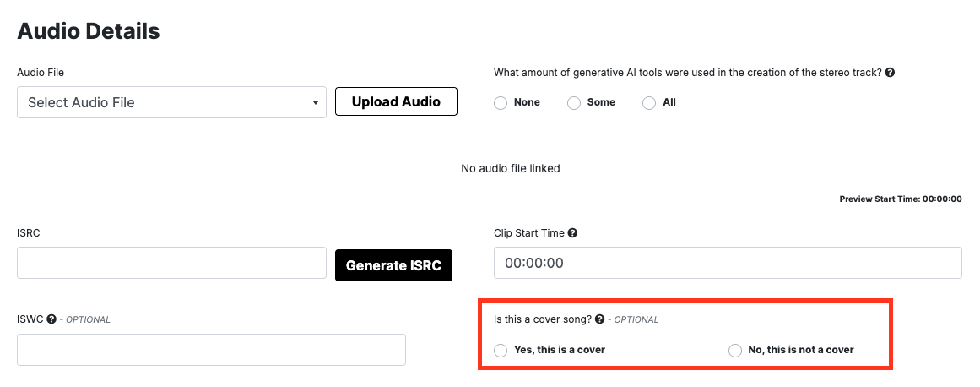Viewport: 980px width, 387px height.
Task: Click the No audio file linked text
Action: (x=510, y=168)
